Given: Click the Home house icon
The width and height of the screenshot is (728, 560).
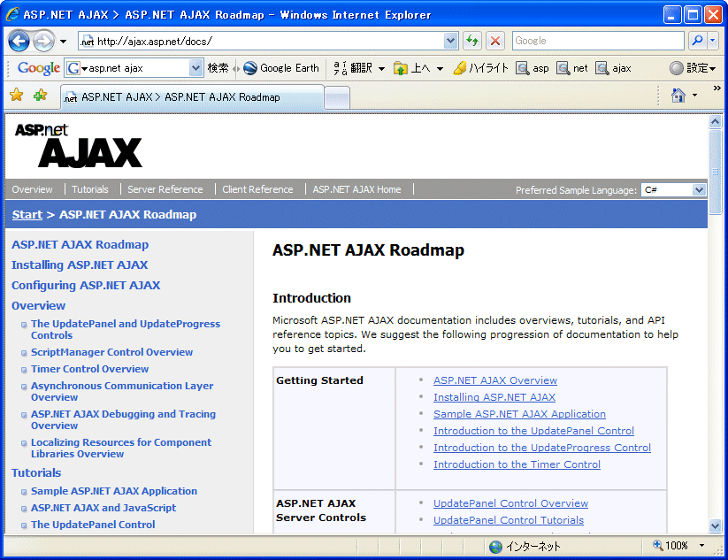Looking at the screenshot, I should [678, 96].
